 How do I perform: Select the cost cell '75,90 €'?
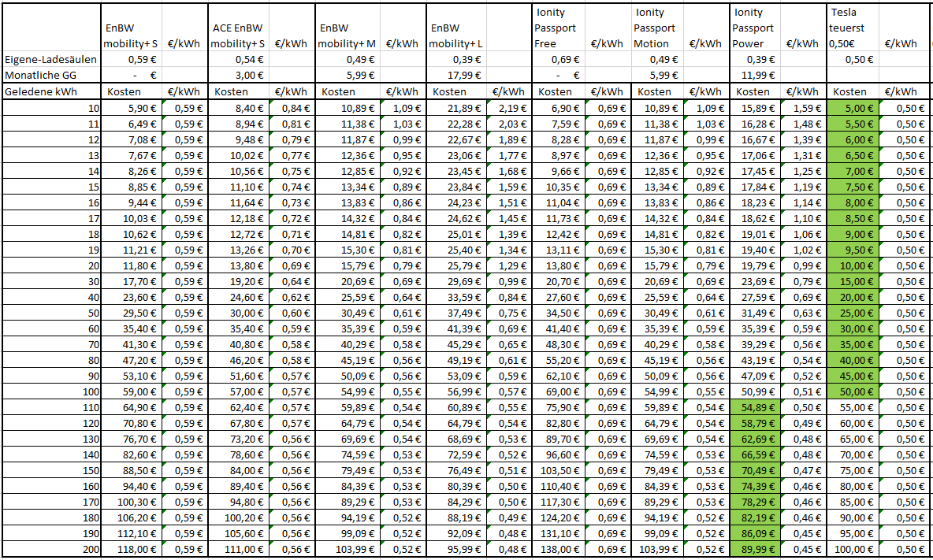point(559,408)
